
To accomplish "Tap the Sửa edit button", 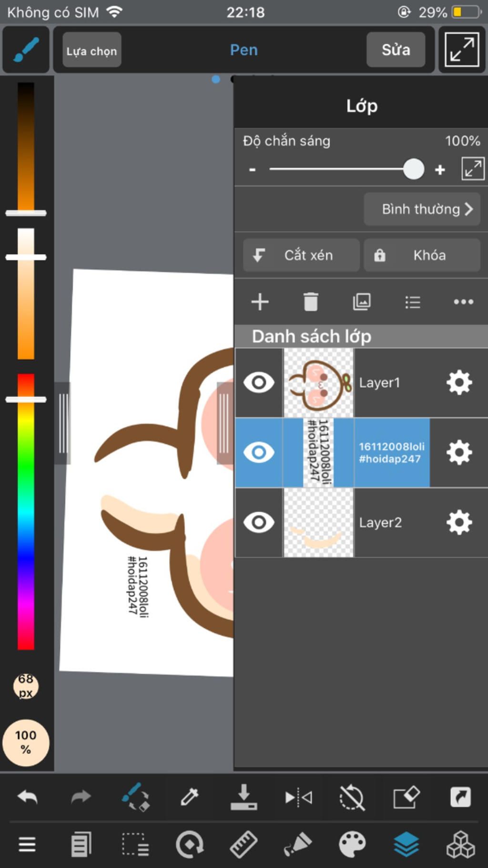I will pyautogui.click(x=396, y=50).
